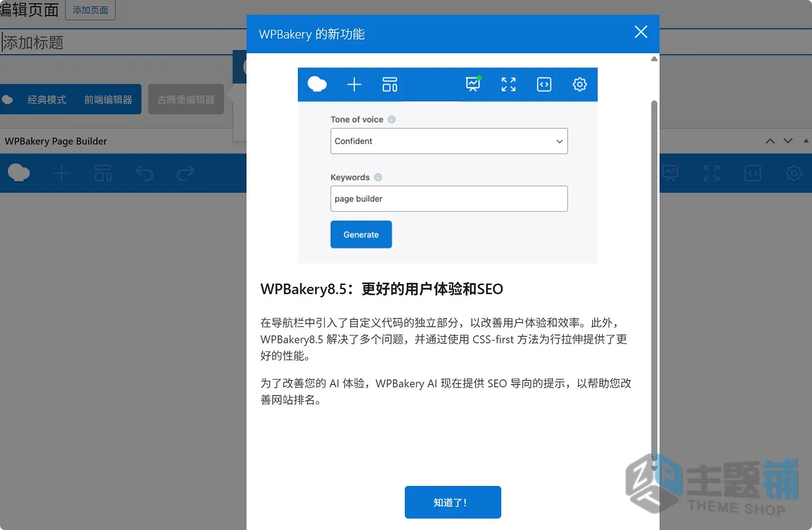Click the Keywords info icon

(x=378, y=177)
